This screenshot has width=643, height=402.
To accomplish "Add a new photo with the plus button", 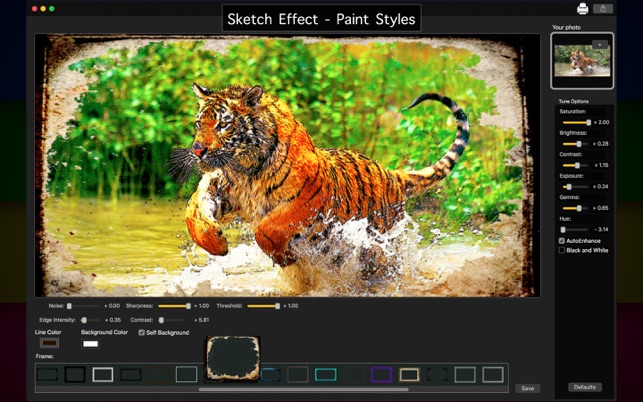I will pos(600,45).
